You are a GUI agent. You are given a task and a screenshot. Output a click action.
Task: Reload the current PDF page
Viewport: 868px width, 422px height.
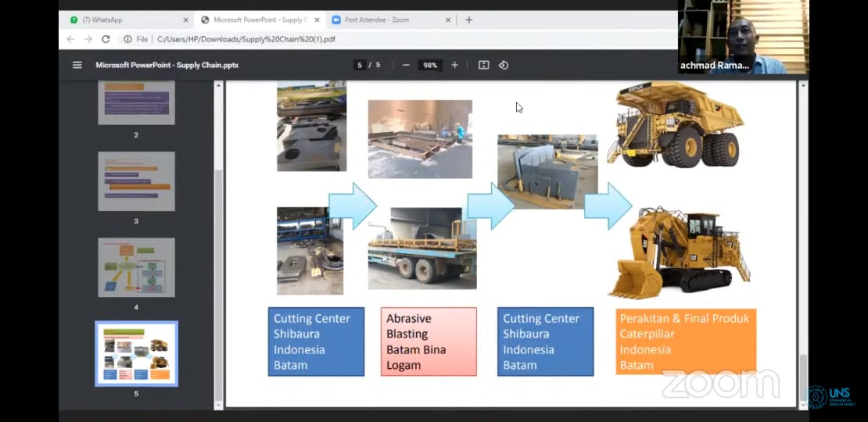[x=106, y=39]
